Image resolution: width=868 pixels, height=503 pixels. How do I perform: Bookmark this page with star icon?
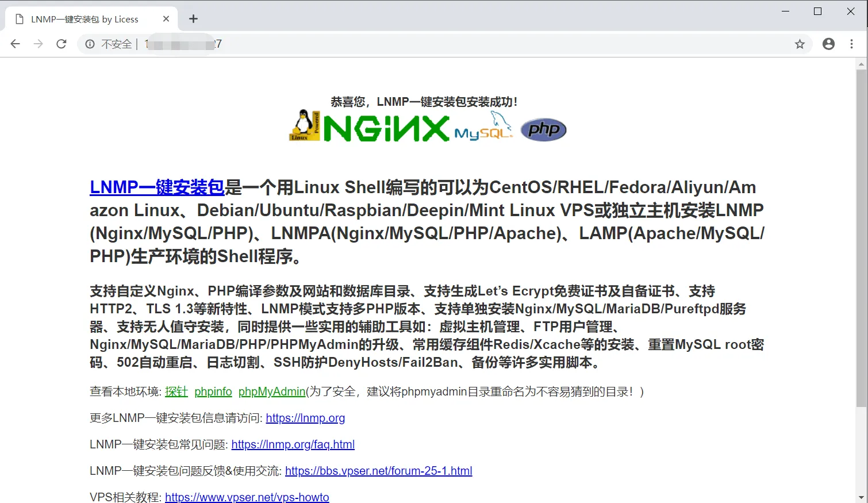(800, 44)
